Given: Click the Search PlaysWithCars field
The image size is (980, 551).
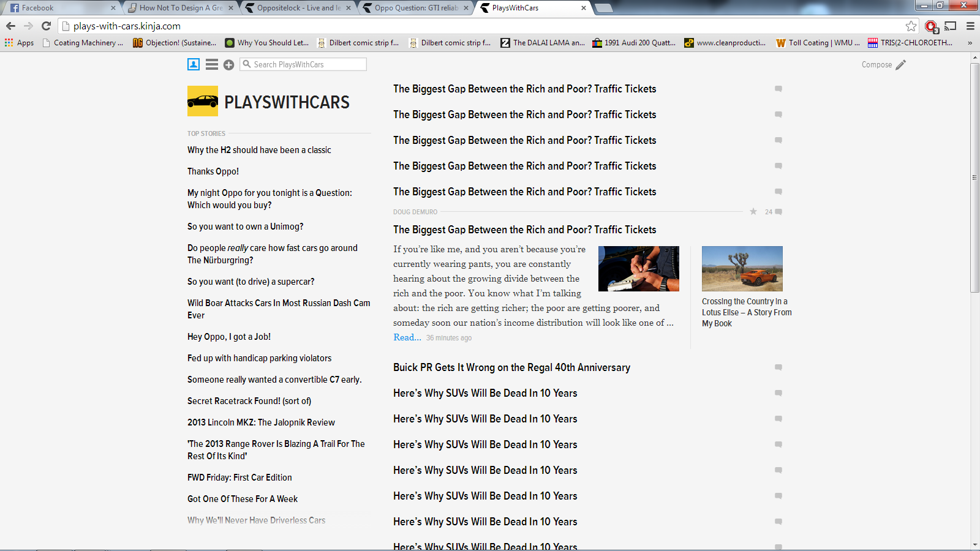Looking at the screenshot, I should (x=303, y=64).
